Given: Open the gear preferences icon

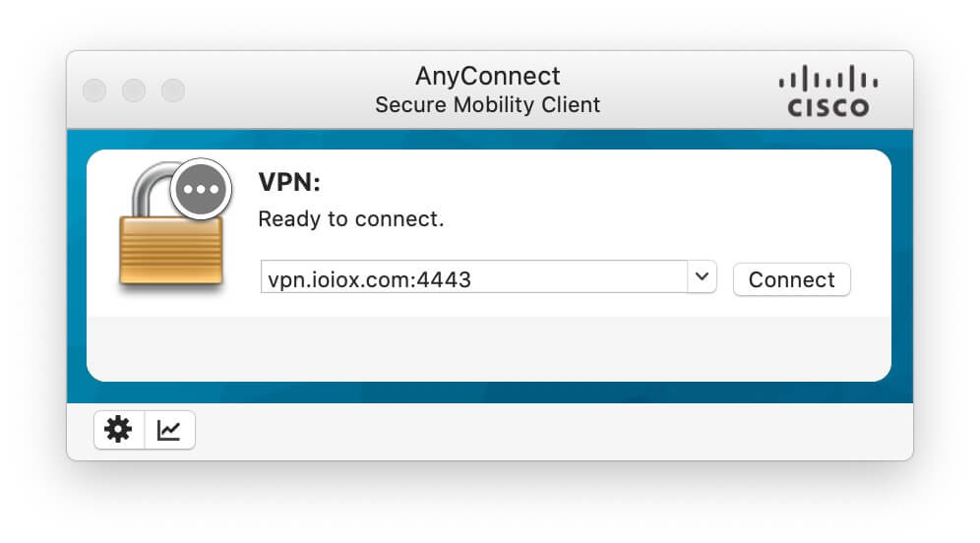Looking at the screenshot, I should pos(119,430).
